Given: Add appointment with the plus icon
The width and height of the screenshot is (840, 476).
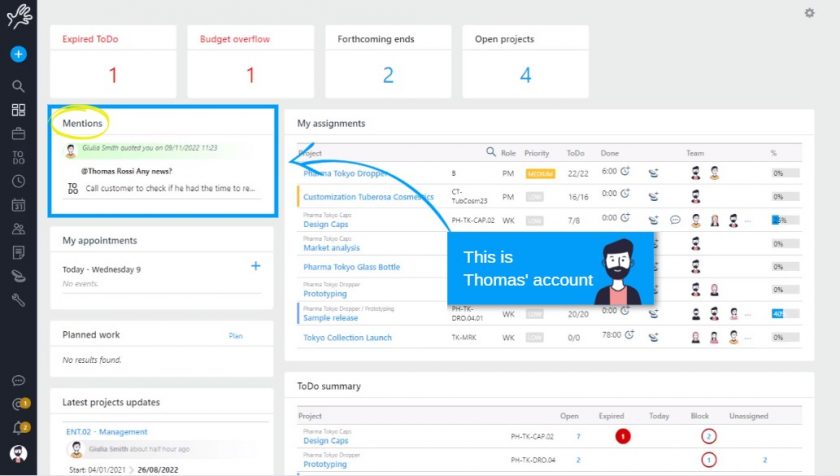Looking at the screenshot, I should point(256,266).
